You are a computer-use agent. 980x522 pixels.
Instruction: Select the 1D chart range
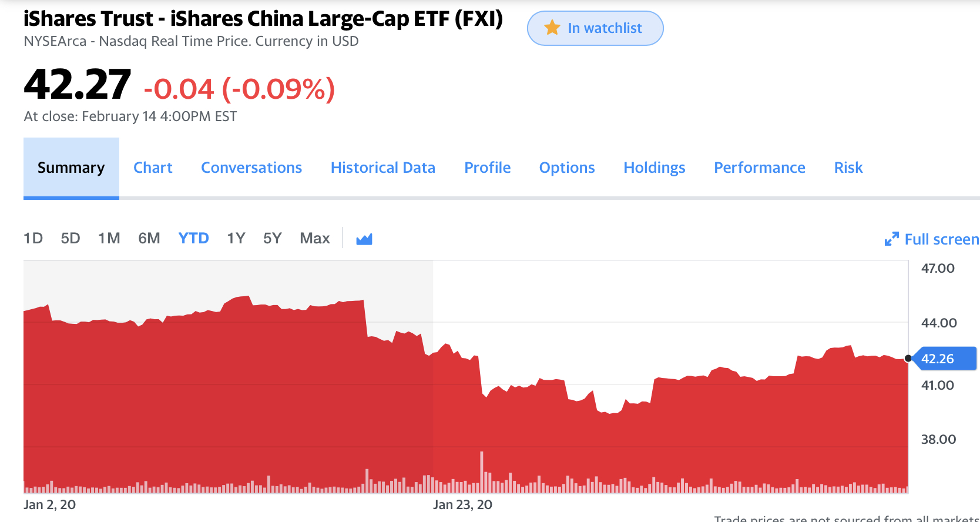33,239
